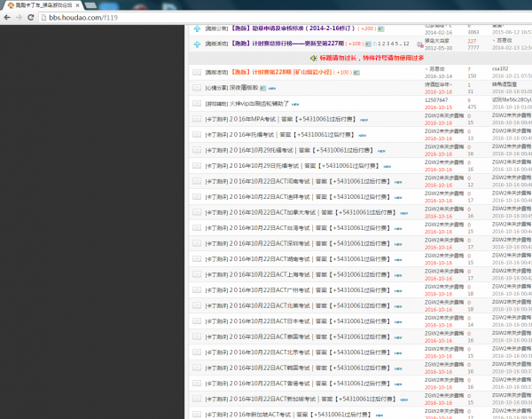This screenshot has height=419, width=532.
Task: Click the red date 2016-10-15 under author 12507647
Action: tap(438, 107)
